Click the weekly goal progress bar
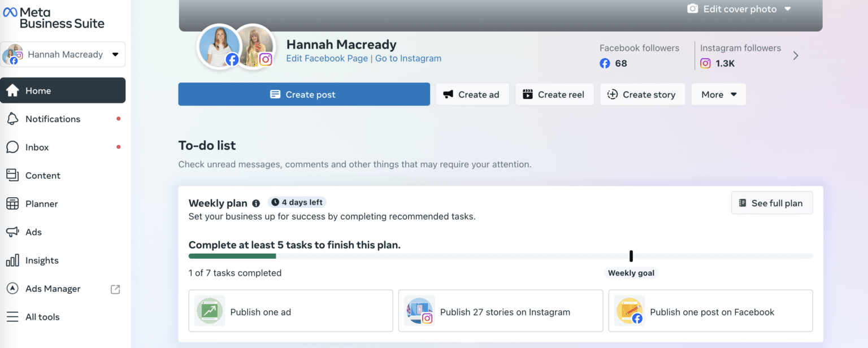This screenshot has width=868, height=348. click(x=500, y=256)
